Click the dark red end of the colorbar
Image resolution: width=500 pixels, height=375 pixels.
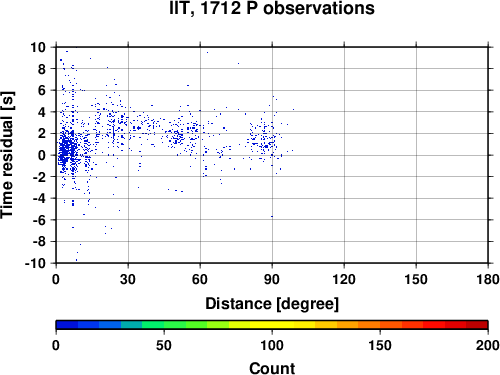point(477,325)
